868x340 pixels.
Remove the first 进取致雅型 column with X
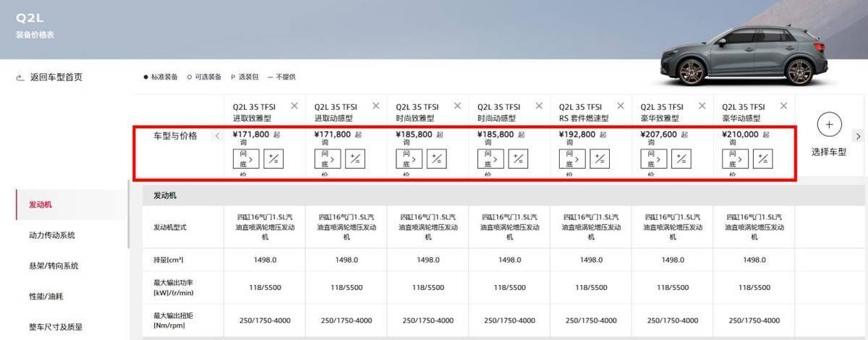point(294,106)
